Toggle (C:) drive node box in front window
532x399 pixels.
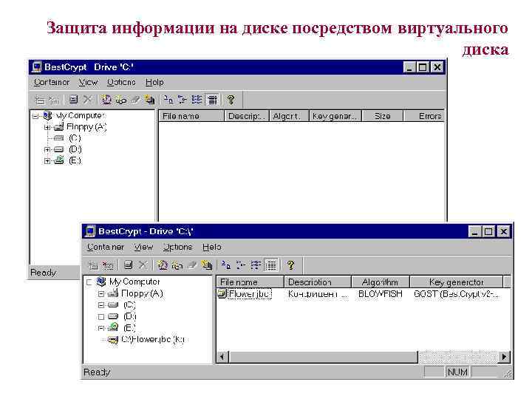point(101,305)
